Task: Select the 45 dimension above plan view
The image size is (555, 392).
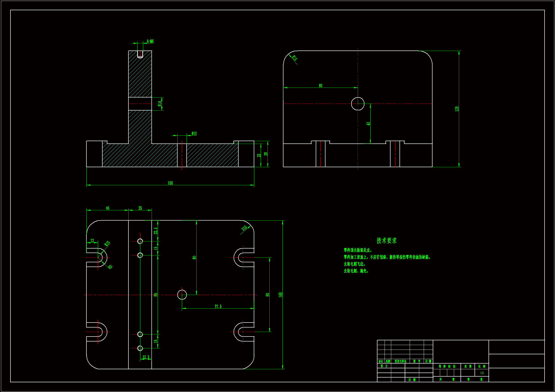Action: tap(108, 208)
